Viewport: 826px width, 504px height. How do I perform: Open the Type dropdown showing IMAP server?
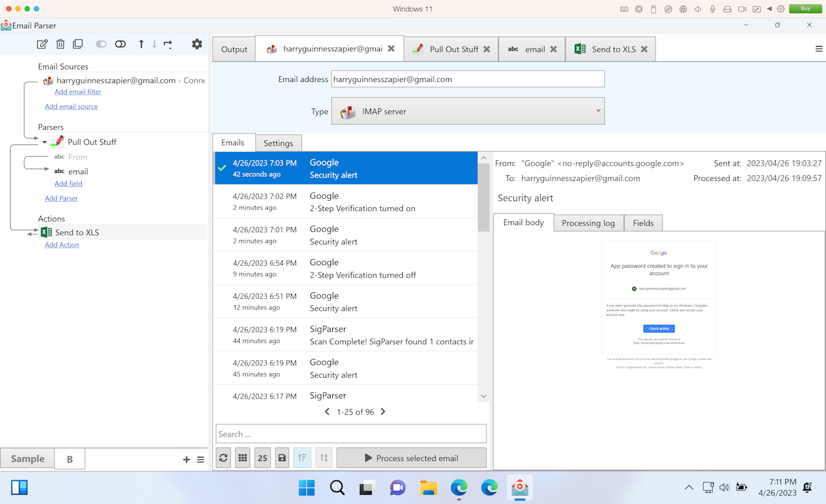tap(468, 111)
